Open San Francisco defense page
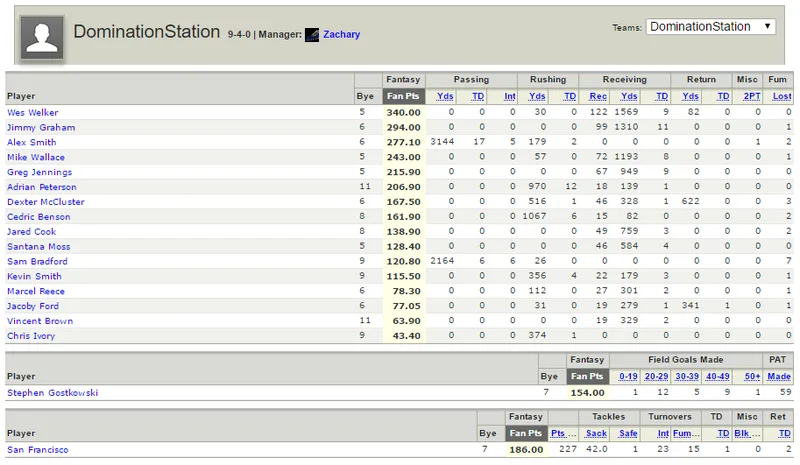The width and height of the screenshot is (800, 465). click(38, 450)
